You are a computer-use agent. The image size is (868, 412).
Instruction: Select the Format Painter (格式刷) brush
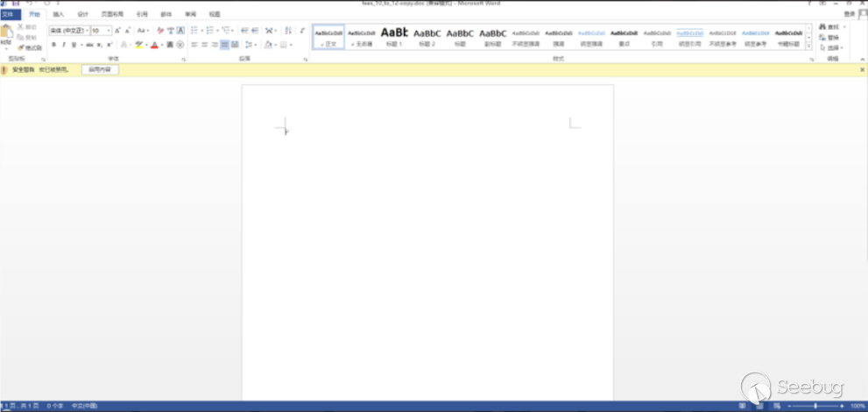point(29,47)
